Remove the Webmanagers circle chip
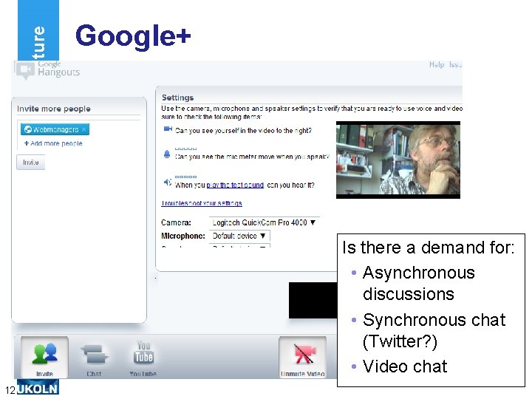Screen dimensions: 532x399 pyautogui.click(x=83, y=129)
